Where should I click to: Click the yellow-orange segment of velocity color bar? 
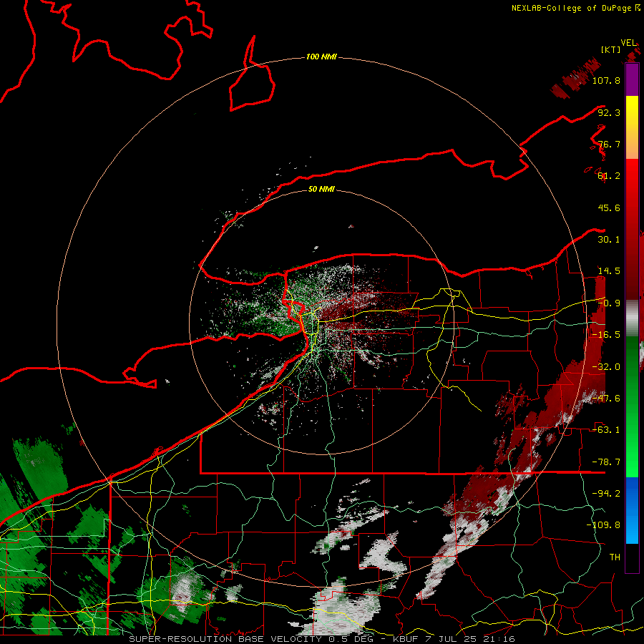632,127
